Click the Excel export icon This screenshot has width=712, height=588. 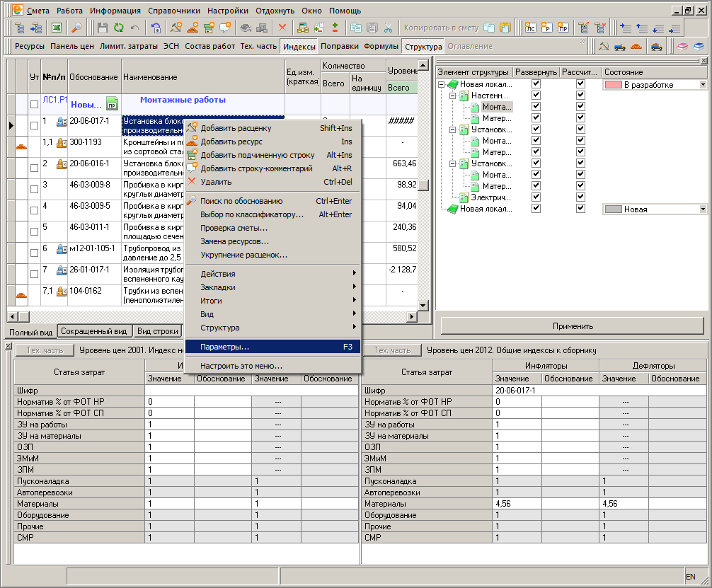(x=57, y=28)
